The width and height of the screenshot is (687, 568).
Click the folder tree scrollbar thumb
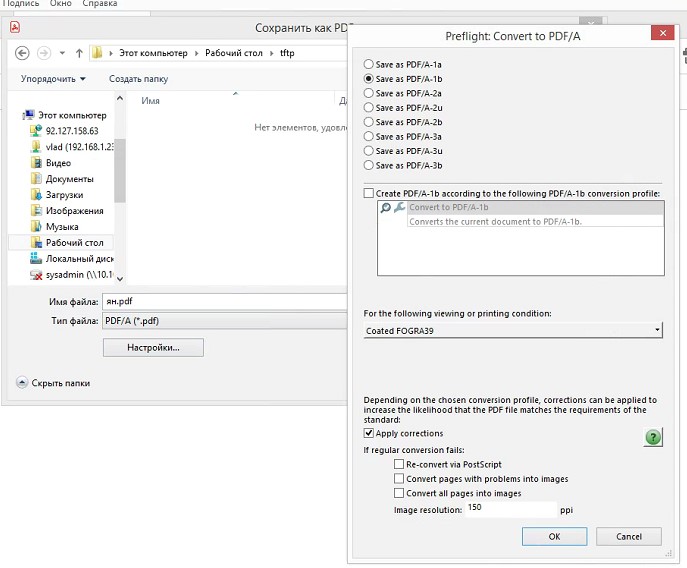coord(120,171)
